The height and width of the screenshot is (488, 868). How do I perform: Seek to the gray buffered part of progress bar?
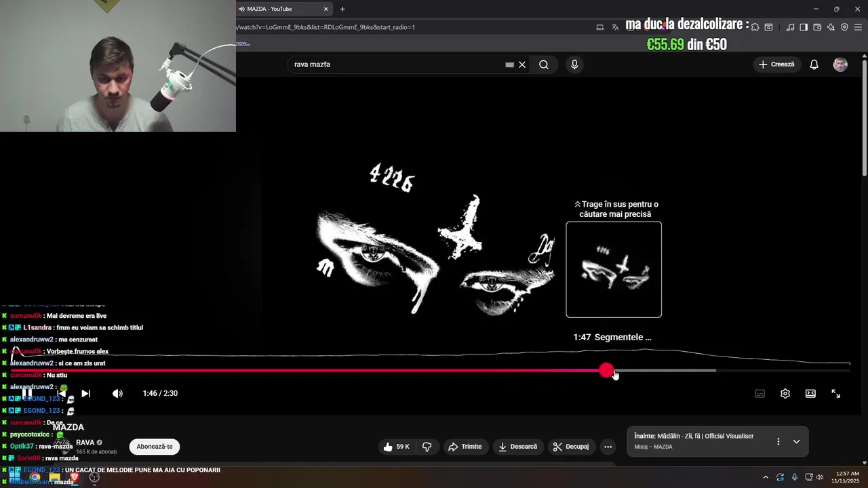point(665,371)
